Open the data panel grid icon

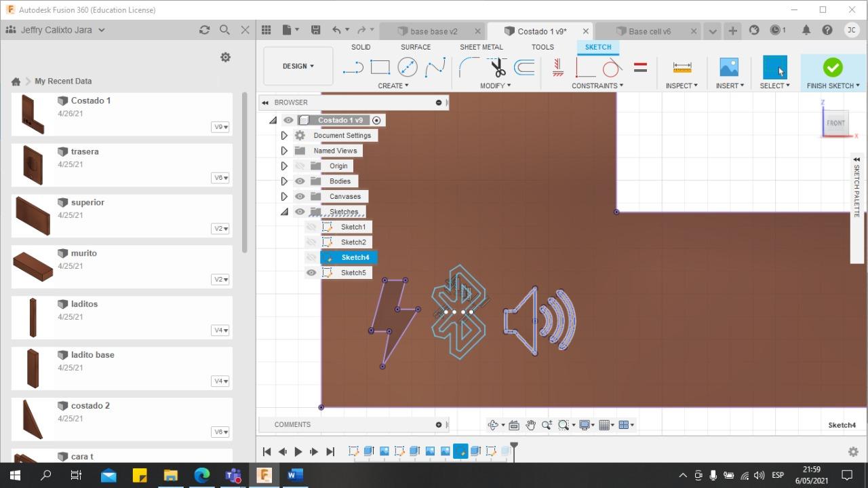[x=266, y=30]
